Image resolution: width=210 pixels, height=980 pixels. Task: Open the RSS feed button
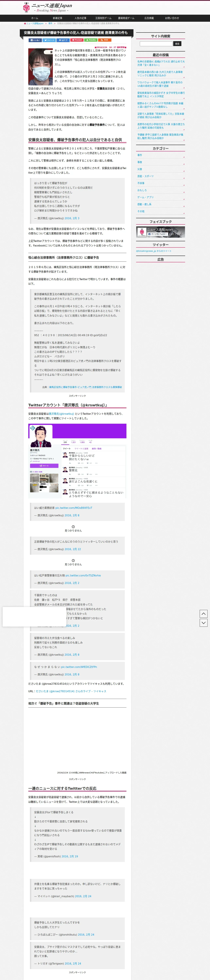point(105,40)
